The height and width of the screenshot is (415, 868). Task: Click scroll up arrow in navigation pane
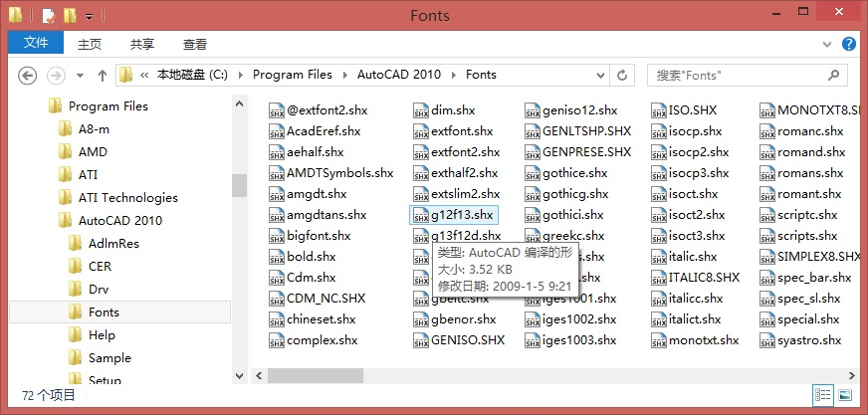(x=239, y=104)
